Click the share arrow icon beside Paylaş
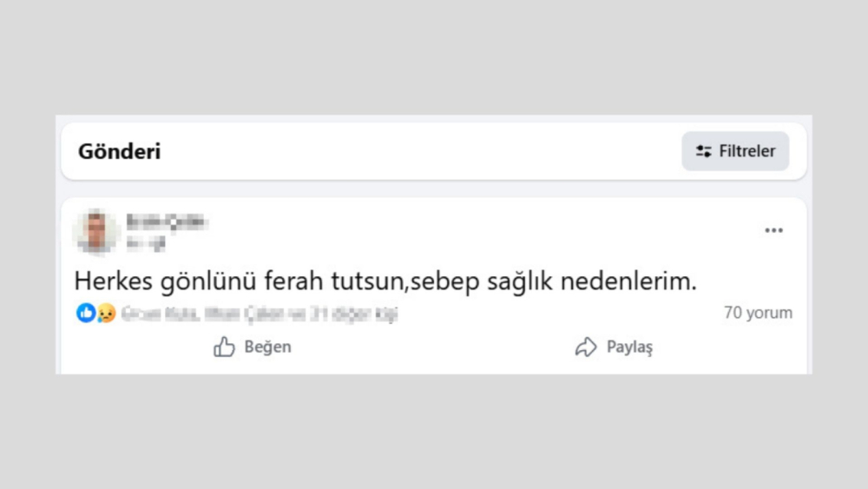The width and height of the screenshot is (868, 489). point(586,347)
